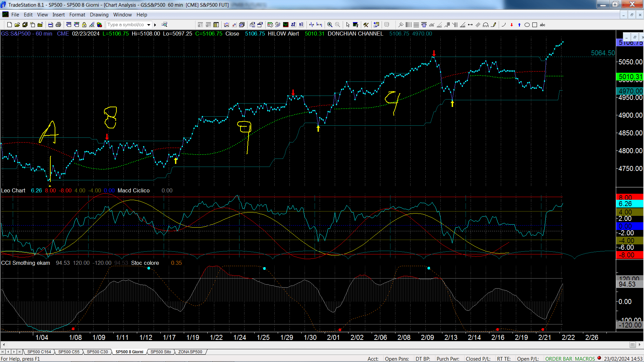Select the Andrews pitchfork drawing tool
Screen dimensions: 644x362
pos(401,25)
